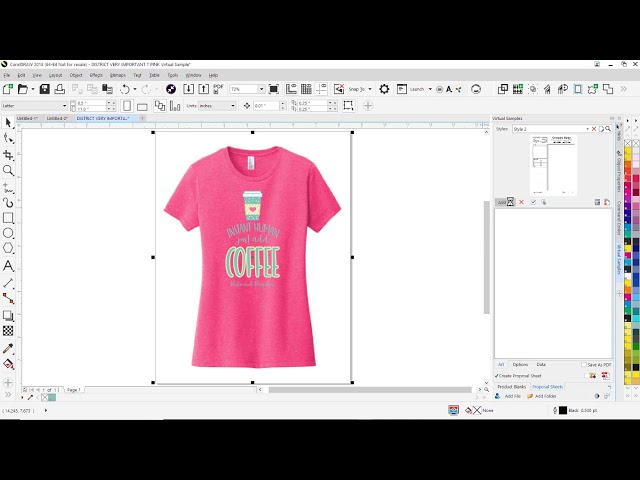
Task: Select the Shape tool in the toolbox
Action: point(8,138)
